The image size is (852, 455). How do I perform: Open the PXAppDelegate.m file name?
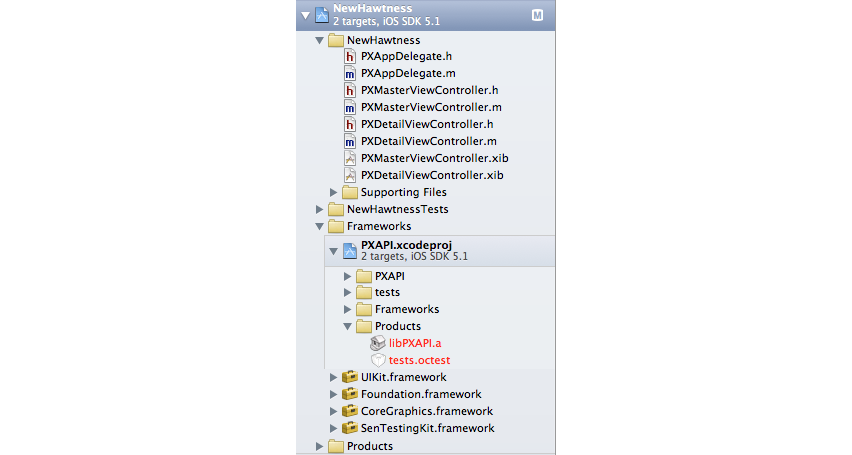click(x=408, y=73)
